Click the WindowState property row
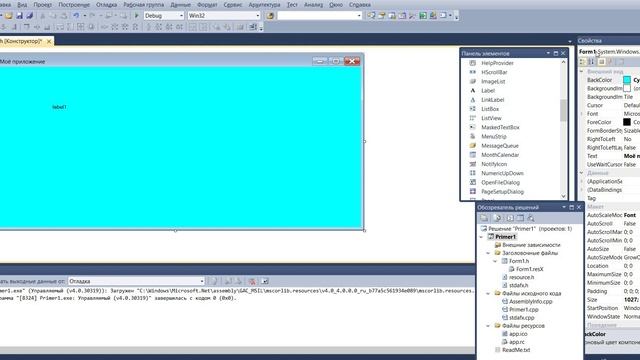Viewport: 640px width, 360px height. (x=613, y=317)
